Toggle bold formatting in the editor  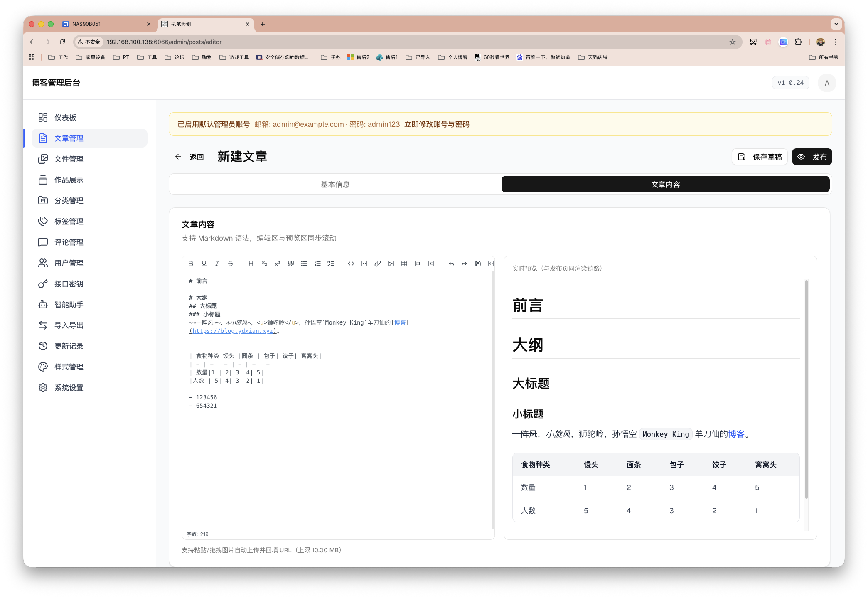pos(191,263)
